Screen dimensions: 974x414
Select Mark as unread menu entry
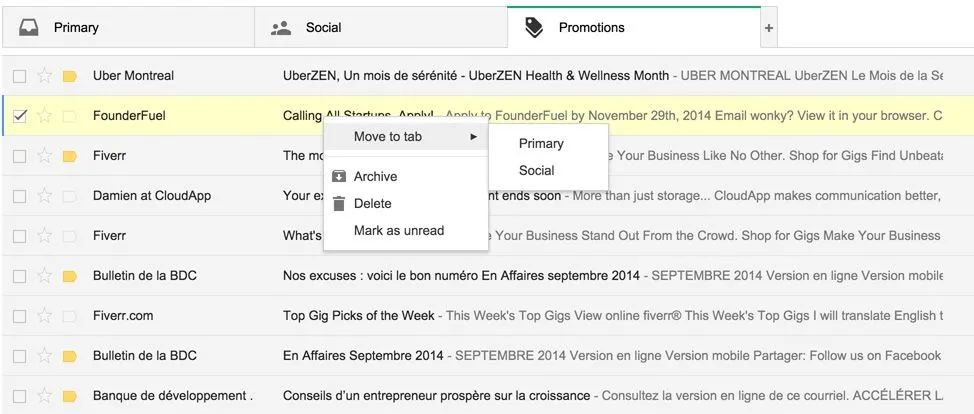(x=398, y=231)
